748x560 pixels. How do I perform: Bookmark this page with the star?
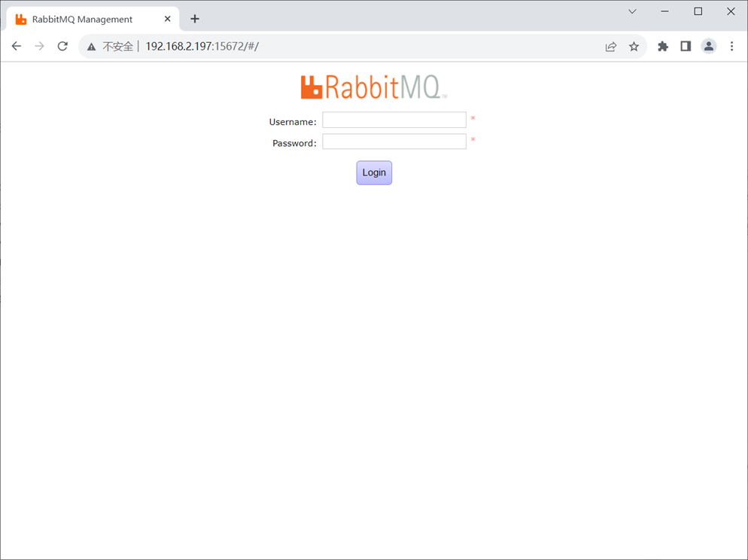pos(634,46)
